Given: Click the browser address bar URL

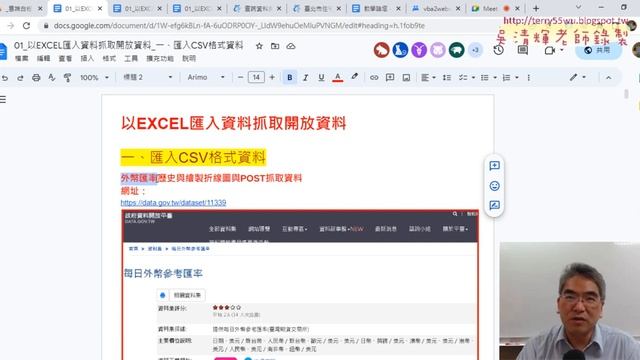Looking at the screenshot, I should (x=239, y=26).
